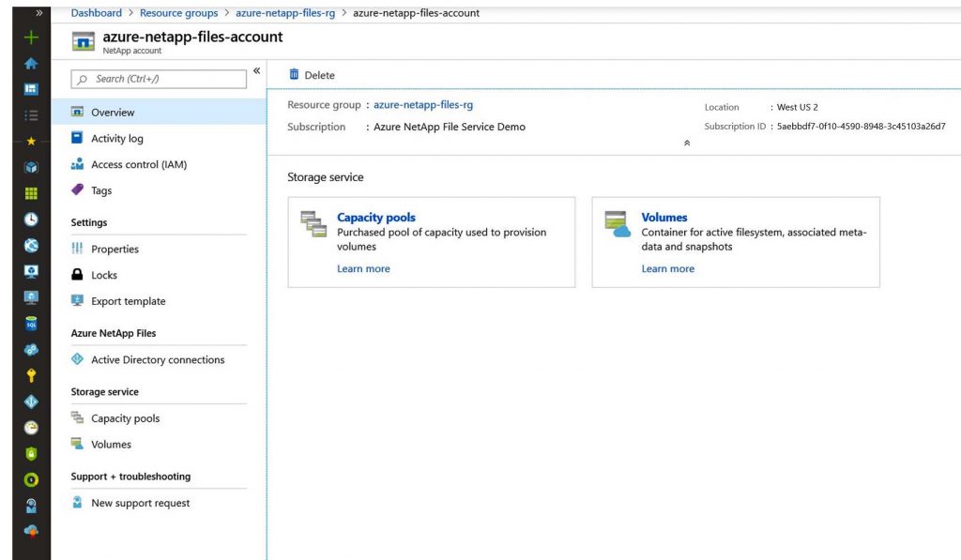Open SQL databases icon in left rail
The image size is (961, 560).
point(31,324)
